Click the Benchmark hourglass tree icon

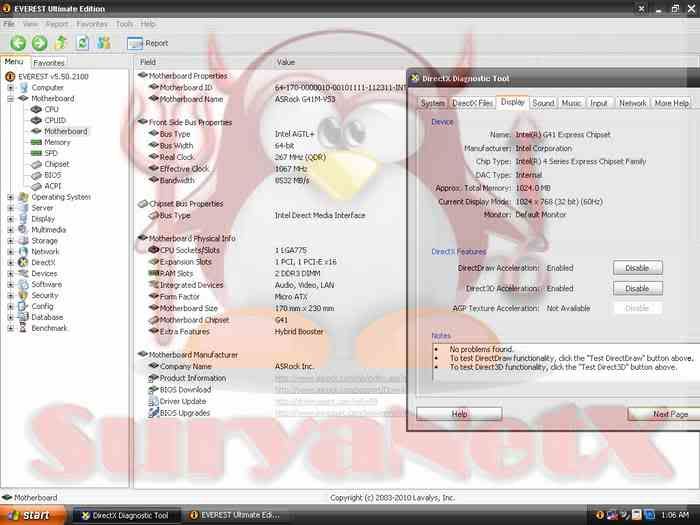pyautogui.click(x=23, y=328)
